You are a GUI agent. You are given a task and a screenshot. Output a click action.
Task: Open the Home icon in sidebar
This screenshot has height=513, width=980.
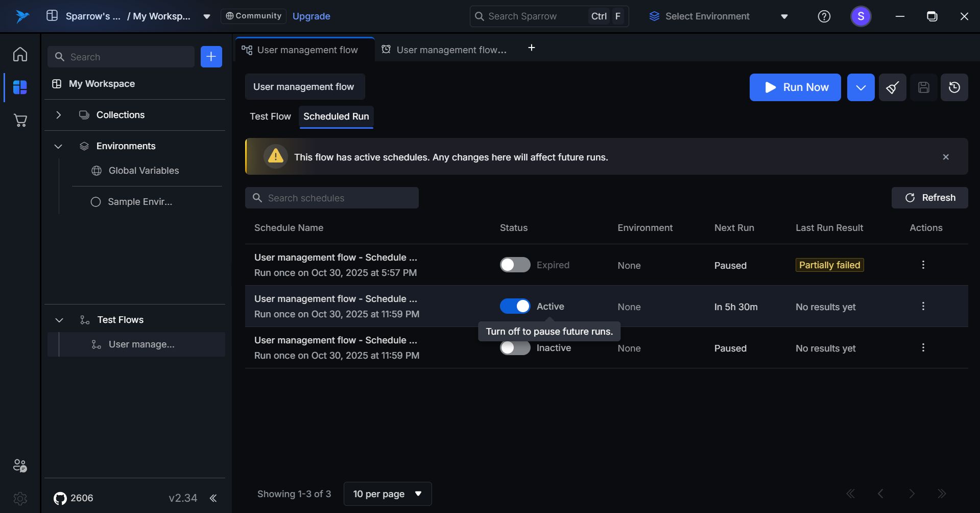coord(20,54)
